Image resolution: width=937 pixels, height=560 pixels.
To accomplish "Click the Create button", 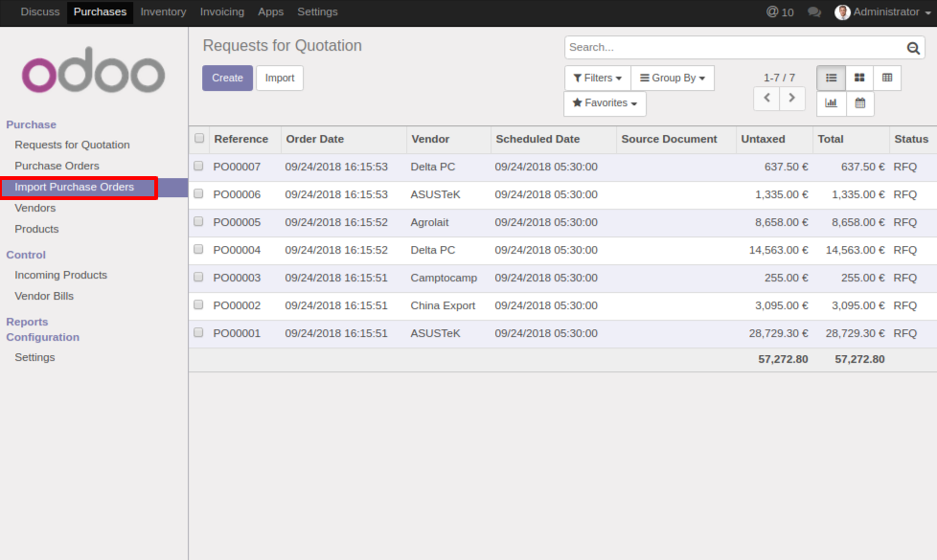I will point(227,78).
